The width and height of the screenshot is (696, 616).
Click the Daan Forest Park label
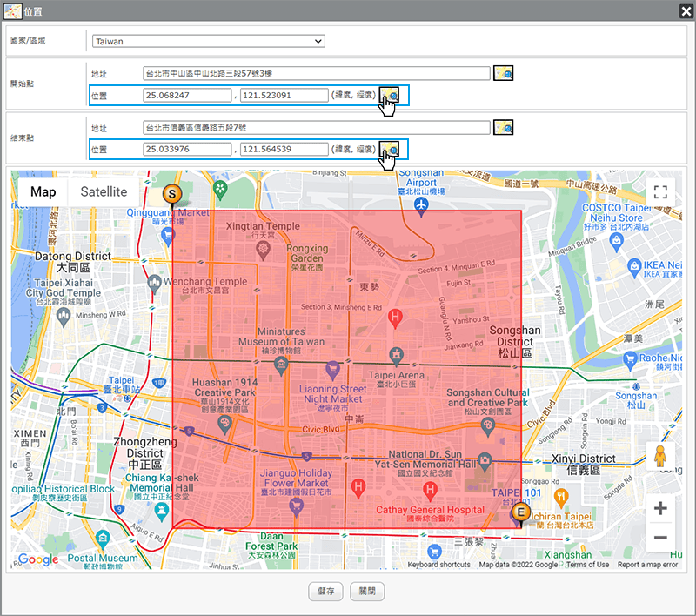pyautogui.click(x=271, y=546)
